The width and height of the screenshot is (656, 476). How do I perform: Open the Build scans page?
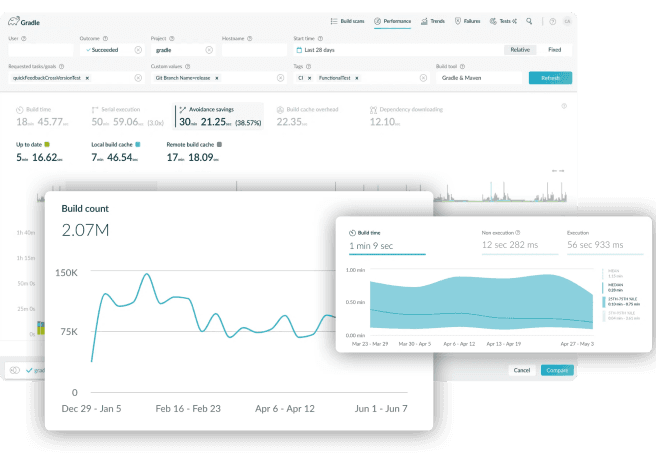[347, 20]
